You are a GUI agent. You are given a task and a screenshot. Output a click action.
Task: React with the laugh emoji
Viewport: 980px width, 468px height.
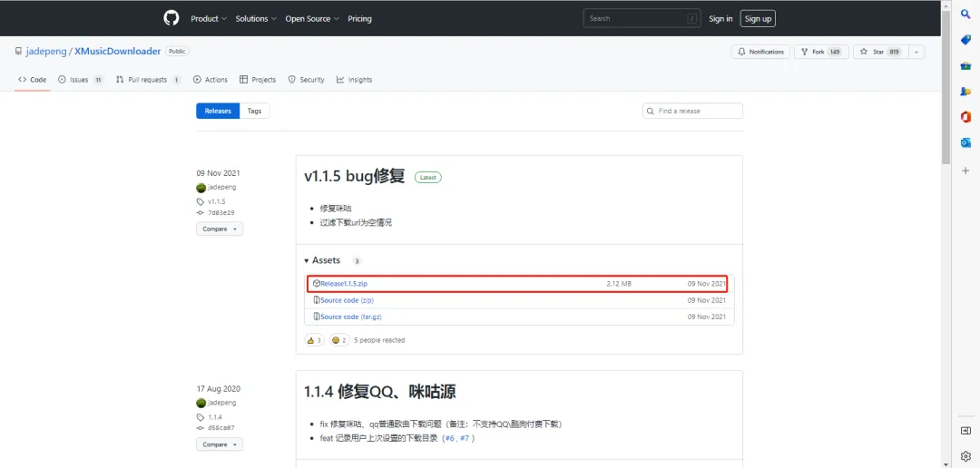tap(339, 340)
